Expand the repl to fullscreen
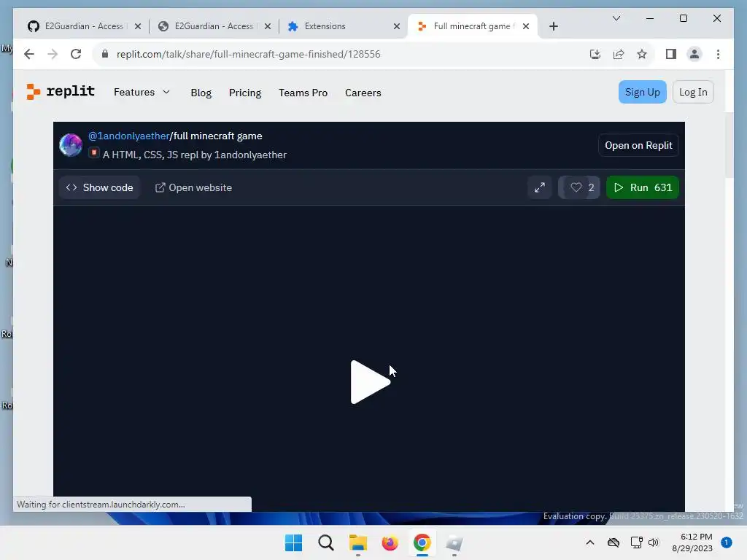Viewport: 747px width, 560px height. tap(539, 187)
